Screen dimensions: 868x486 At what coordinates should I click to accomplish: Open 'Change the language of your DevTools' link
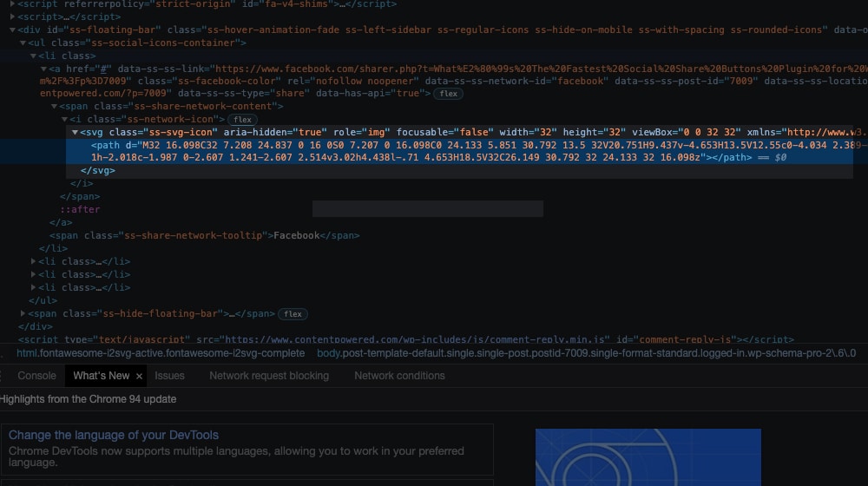point(114,435)
